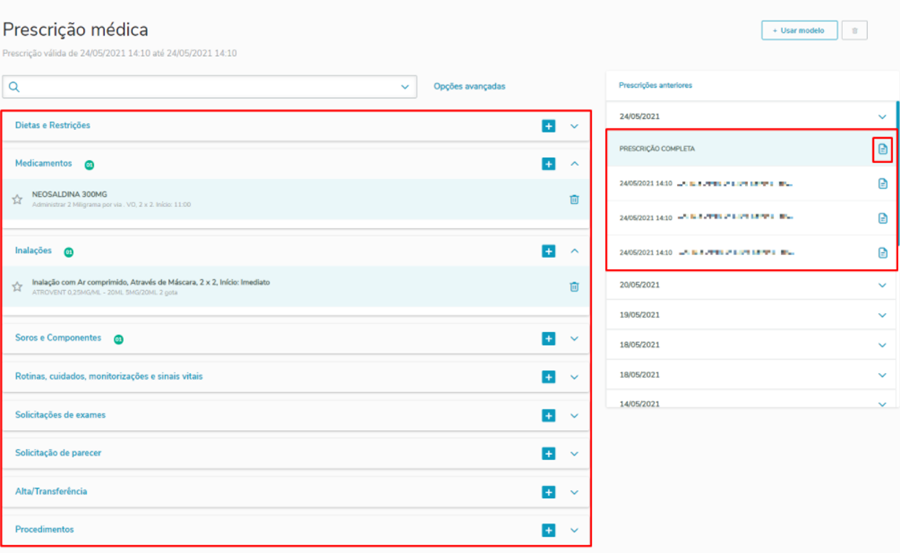
Task: Open document icon of second 24/05/2021 14:10 entry
Action: tap(883, 218)
